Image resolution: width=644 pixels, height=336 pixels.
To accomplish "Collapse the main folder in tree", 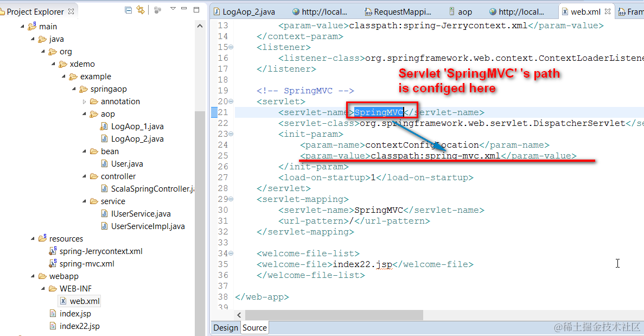I will [23, 27].
